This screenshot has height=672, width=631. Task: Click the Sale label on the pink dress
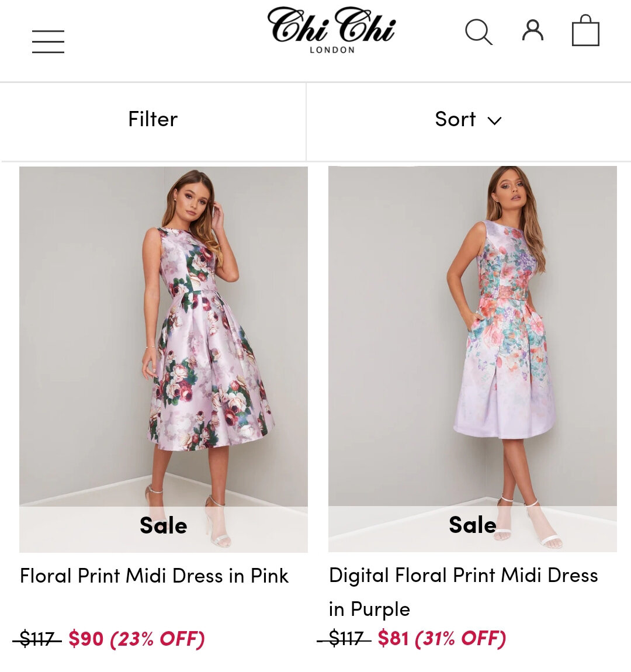[163, 525]
